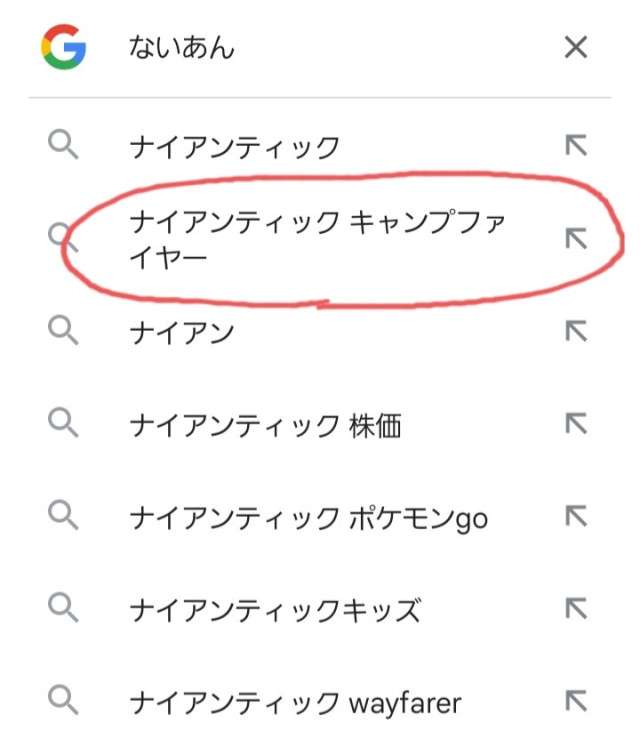This screenshot has height=755, width=640.
Task: Tap the fill arrow beside ナイアンティック
Action: pyautogui.click(x=576, y=146)
